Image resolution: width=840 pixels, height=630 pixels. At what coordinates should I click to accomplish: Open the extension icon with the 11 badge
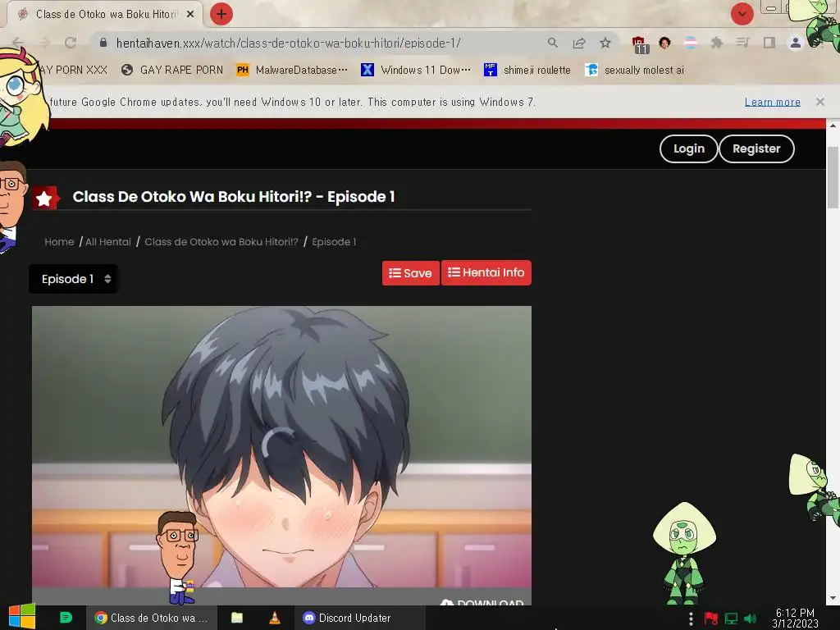coord(640,44)
